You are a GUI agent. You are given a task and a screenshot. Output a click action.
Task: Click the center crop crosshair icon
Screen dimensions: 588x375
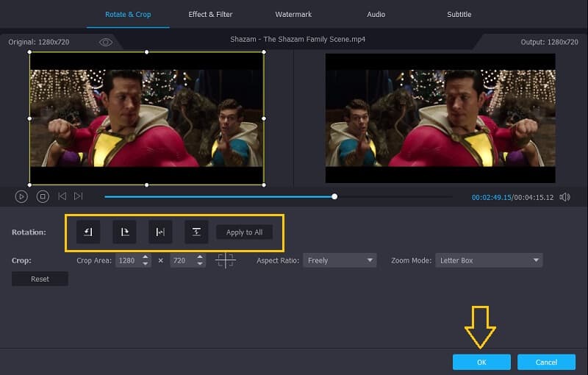click(226, 260)
